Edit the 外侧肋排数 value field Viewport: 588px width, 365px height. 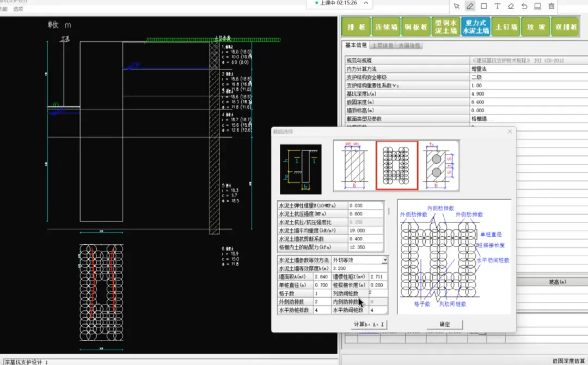click(x=322, y=302)
